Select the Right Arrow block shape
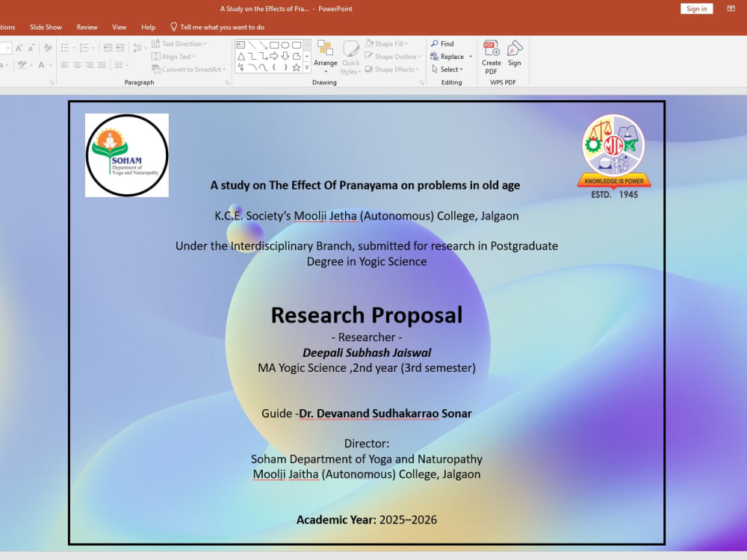 274,56
